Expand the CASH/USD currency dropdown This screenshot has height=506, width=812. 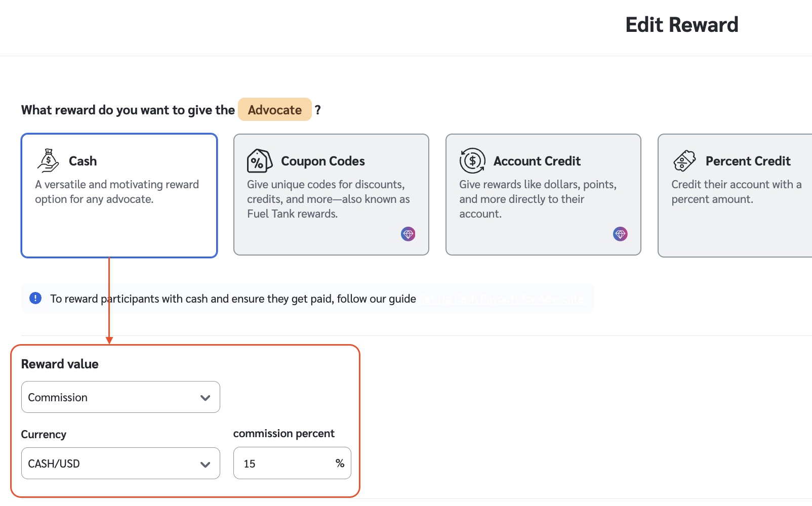tap(120, 463)
